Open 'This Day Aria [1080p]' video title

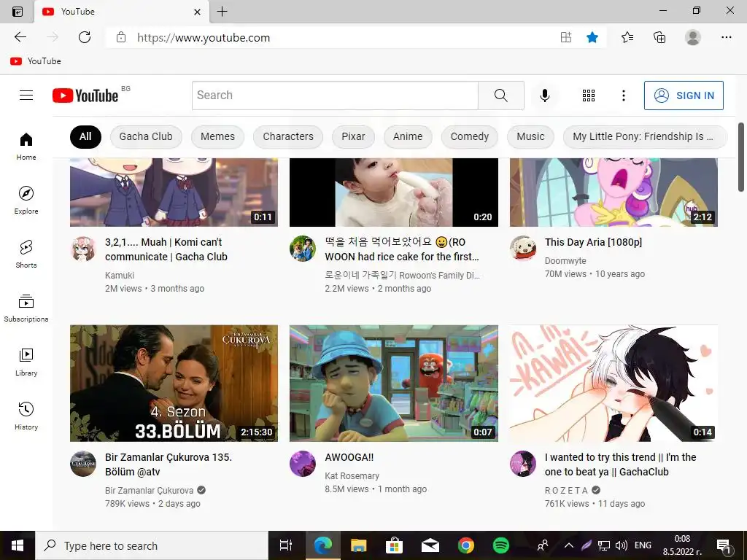[x=593, y=242]
